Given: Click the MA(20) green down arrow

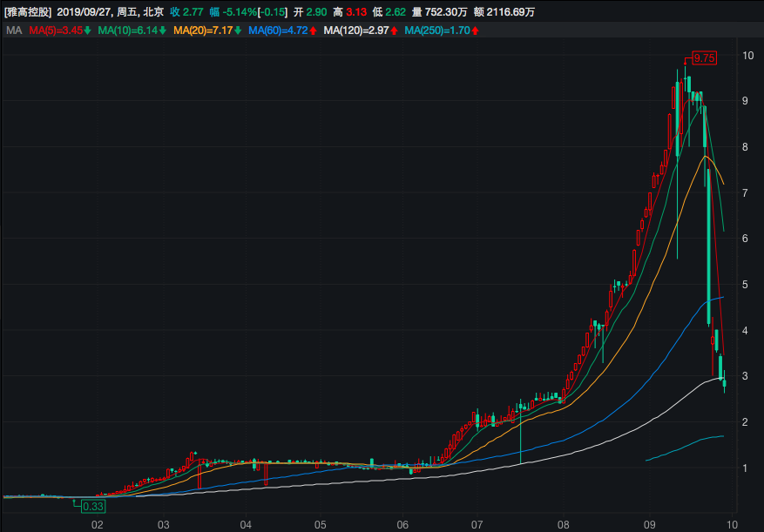Looking at the screenshot, I should 238,30.
